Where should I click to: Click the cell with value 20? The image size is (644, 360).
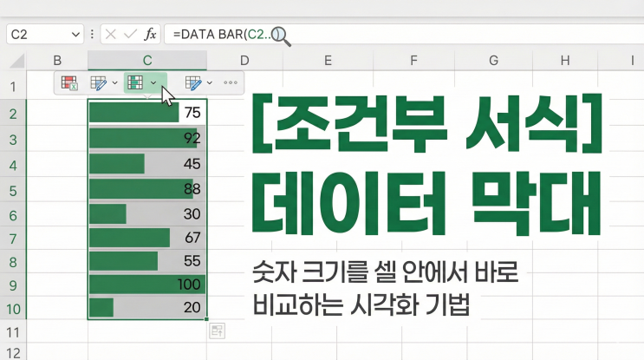point(147,308)
